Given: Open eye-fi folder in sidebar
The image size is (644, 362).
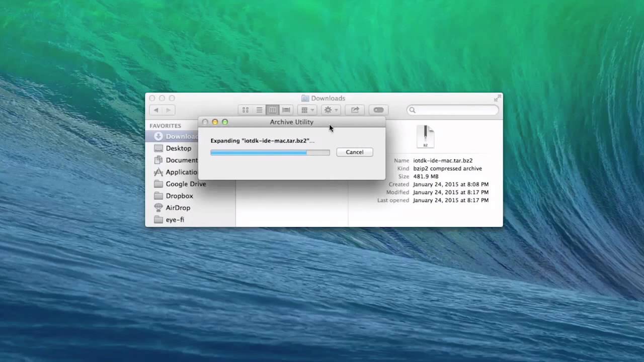Looking at the screenshot, I should pos(169,220).
